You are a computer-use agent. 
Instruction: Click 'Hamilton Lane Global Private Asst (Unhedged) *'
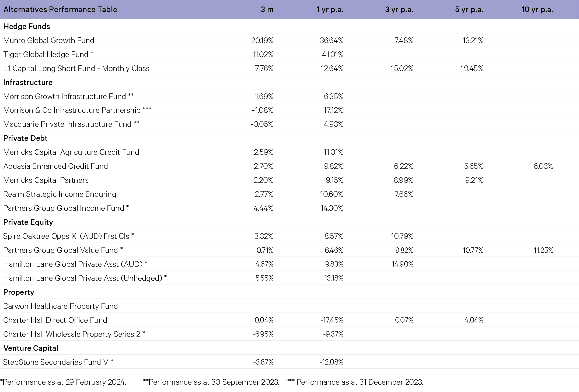pyautogui.click(x=85, y=278)
